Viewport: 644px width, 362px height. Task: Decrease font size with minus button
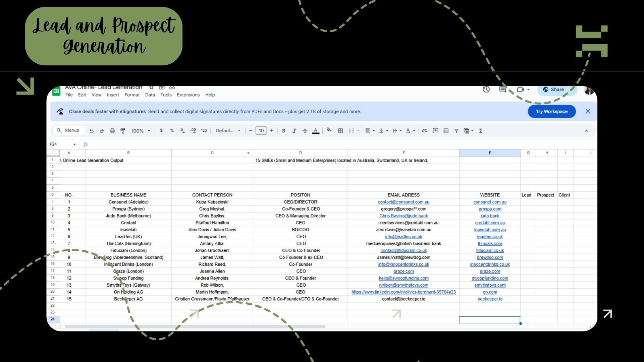point(250,131)
